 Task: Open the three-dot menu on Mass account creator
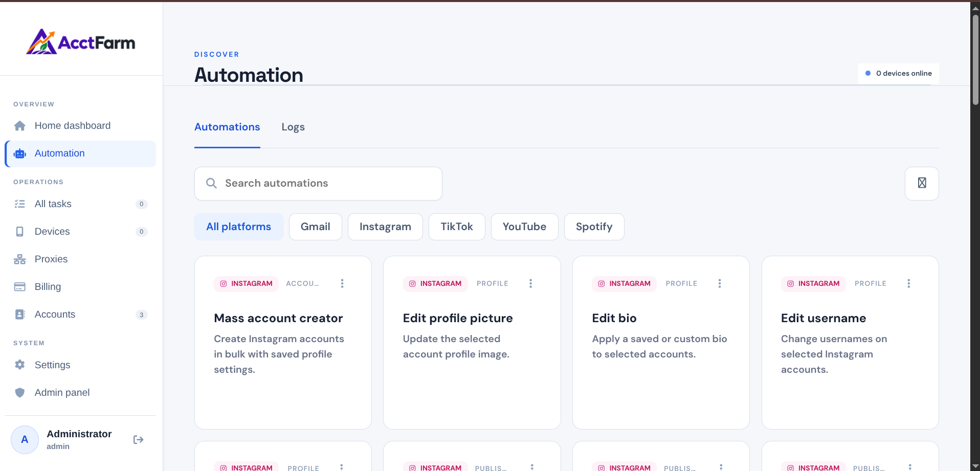click(x=342, y=283)
